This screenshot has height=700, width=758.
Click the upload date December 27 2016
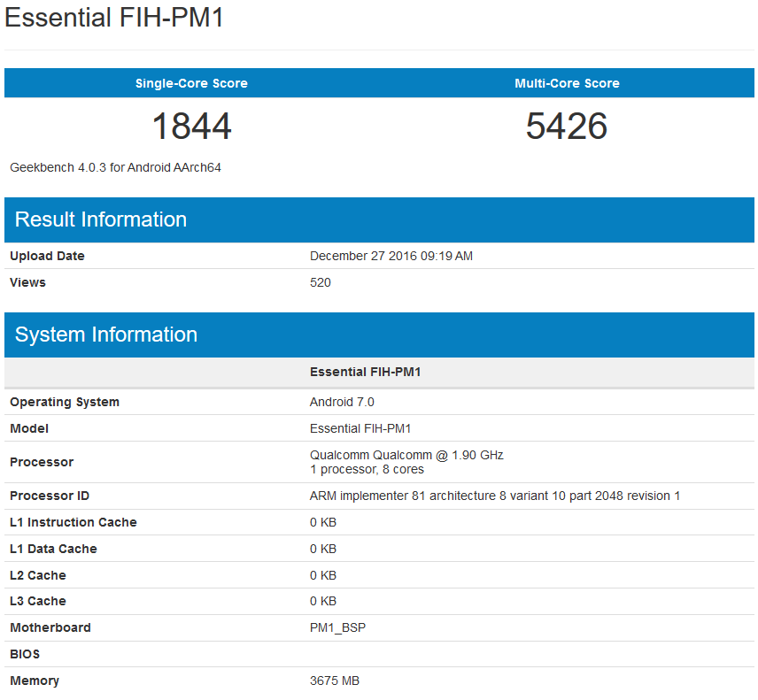point(391,256)
